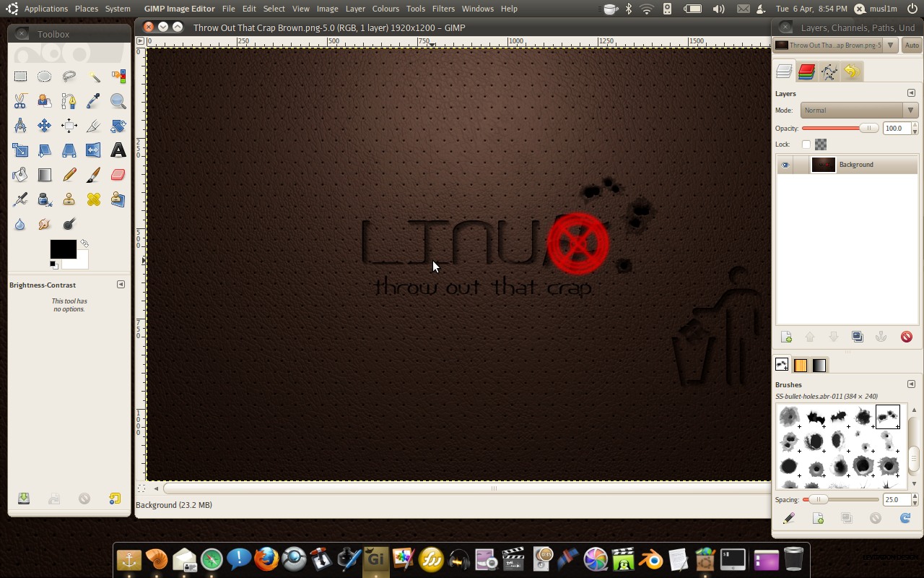This screenshot has height=578, width=924.
Task: Select the Scale tool
Action: pos(20,150)
